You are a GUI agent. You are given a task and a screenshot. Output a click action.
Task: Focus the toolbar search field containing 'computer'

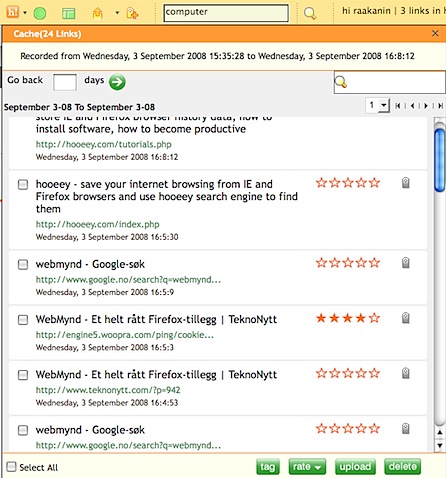click(x=226, y=13)
